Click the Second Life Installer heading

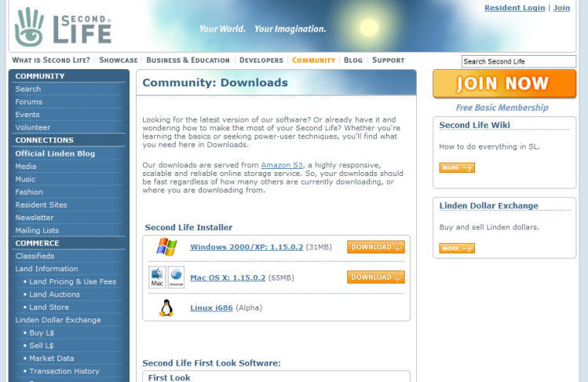pos(188,227)
